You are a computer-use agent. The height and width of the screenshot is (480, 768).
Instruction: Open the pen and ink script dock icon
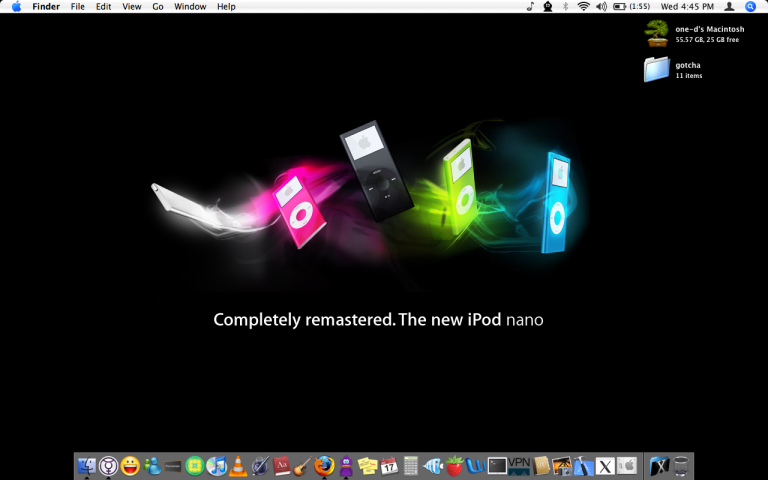[x=260, y=466]
